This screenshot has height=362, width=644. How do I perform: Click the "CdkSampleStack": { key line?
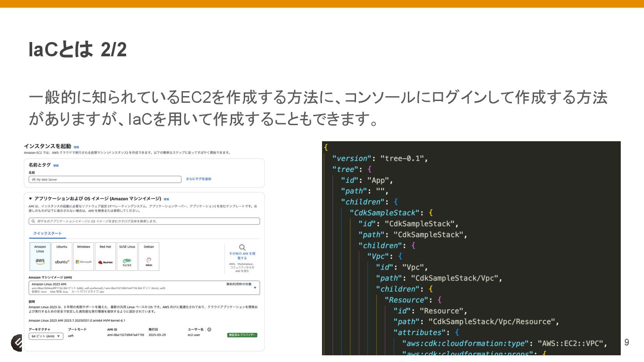coord(391,213)
